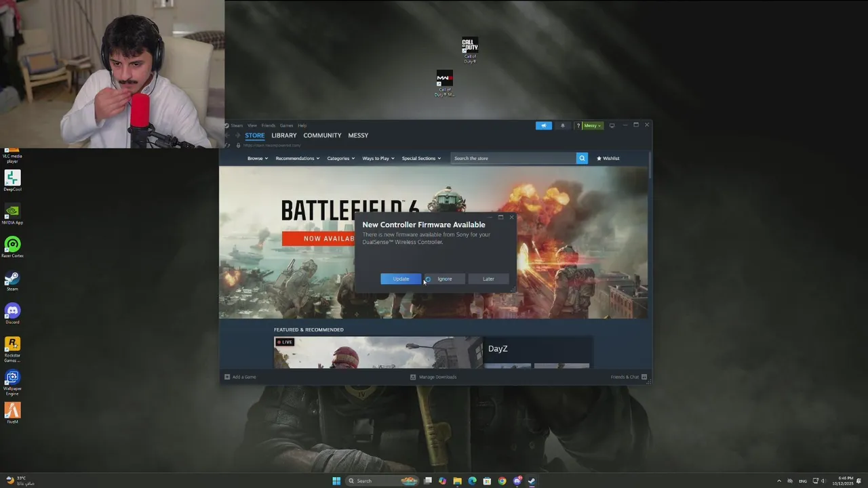
Task: Open the Discord desktop shortcut
Action: click(12, 313)
